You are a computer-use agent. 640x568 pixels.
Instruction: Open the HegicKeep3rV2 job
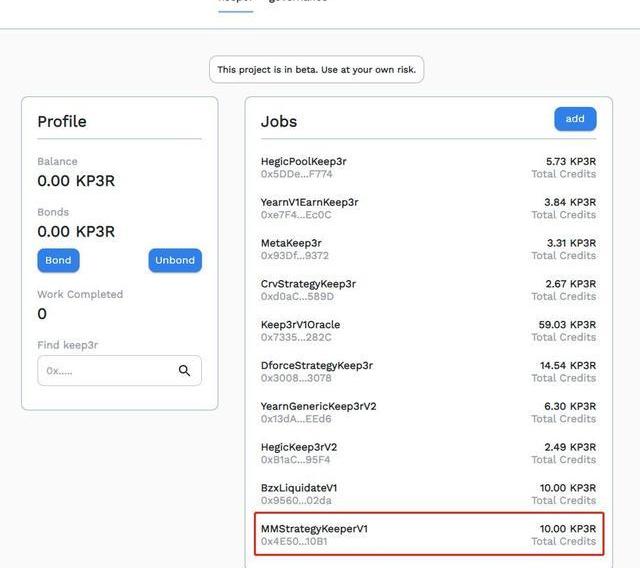pos(299,447)
